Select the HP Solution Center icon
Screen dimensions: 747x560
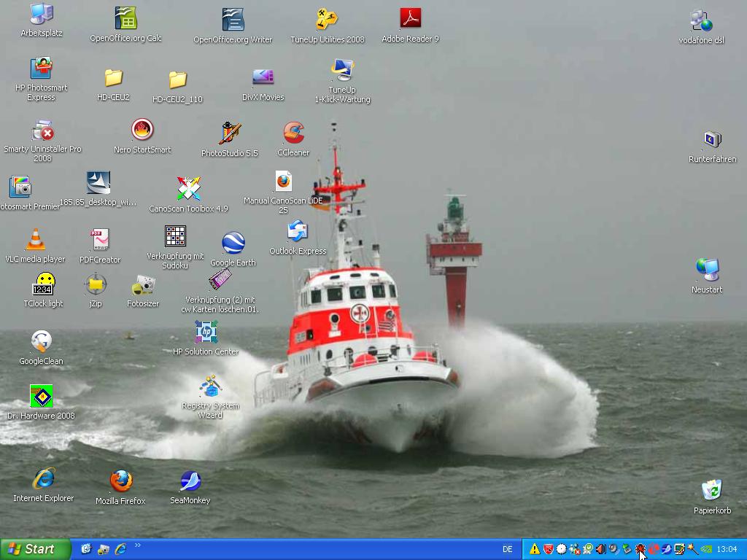tap(206, 332)
